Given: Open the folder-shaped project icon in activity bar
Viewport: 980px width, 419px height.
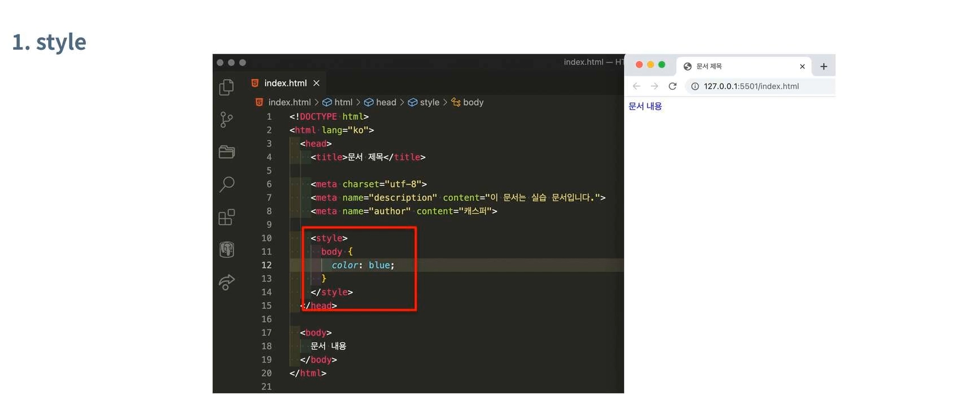Looking at the screenshot, I should point(227,152).
